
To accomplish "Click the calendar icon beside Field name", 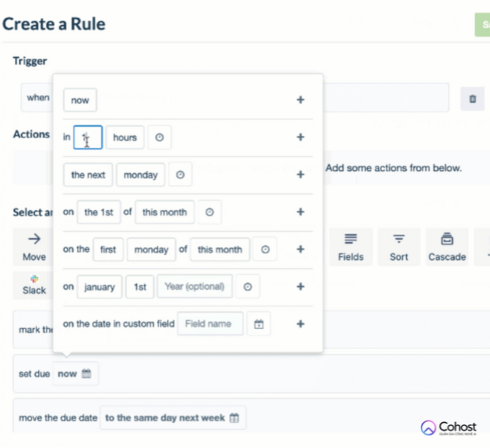I will pos(259,324).
